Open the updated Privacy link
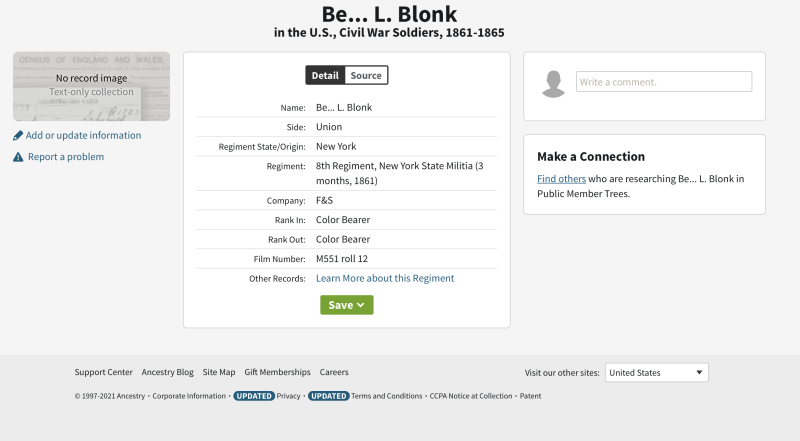 [x=288, y=396]
